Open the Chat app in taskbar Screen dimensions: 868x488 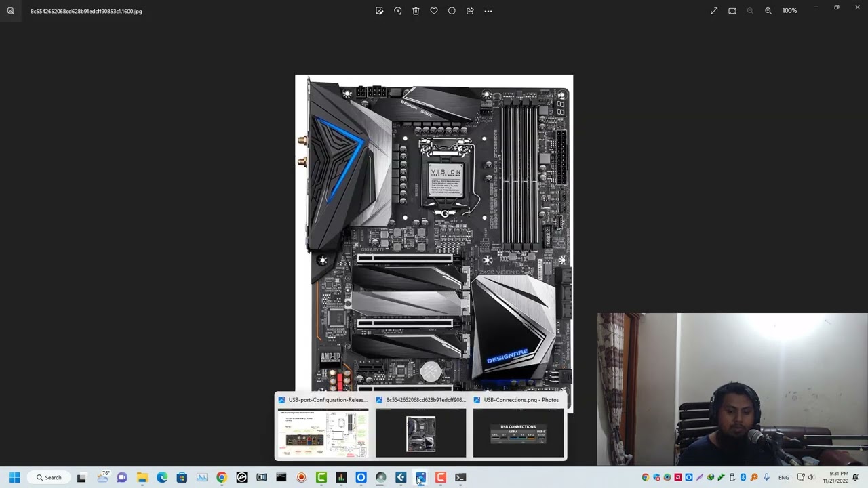click(122, 477)
